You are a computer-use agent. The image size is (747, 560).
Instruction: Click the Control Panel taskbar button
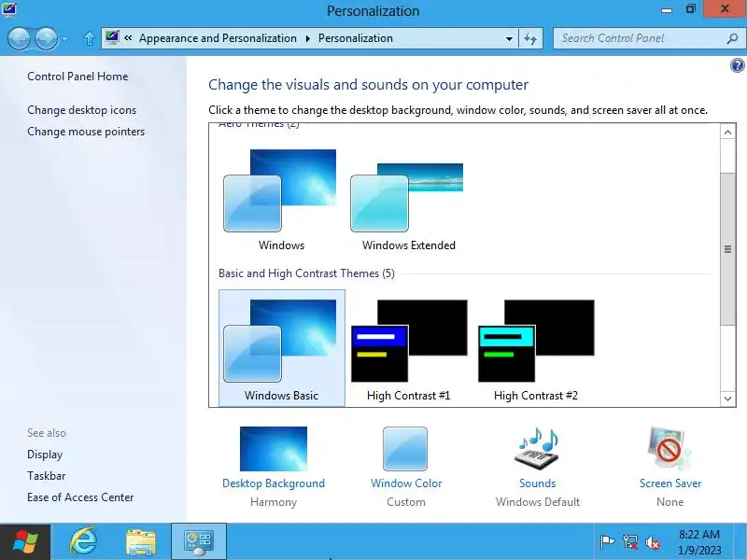[199, 542]
